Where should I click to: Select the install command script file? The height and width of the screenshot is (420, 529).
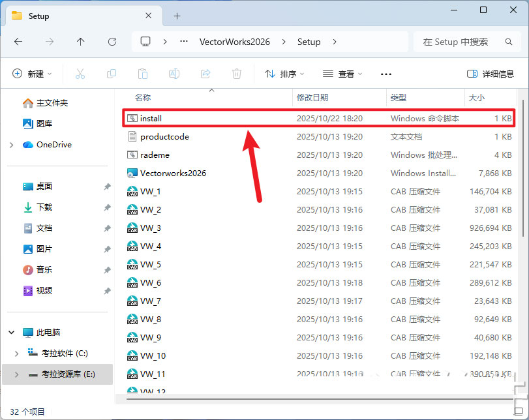[151, 119]
